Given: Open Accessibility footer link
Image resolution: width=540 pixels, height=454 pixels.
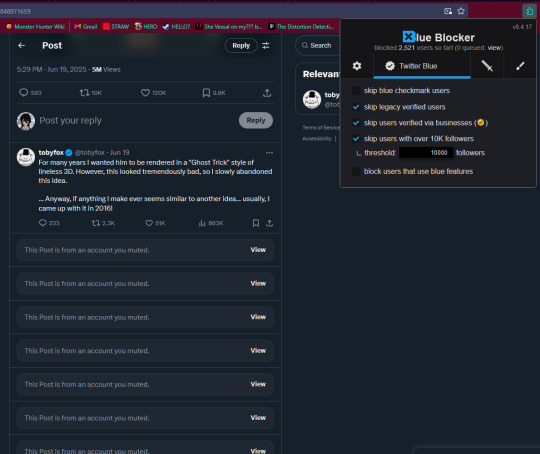Looking at the screenshot, I should 317,139.
